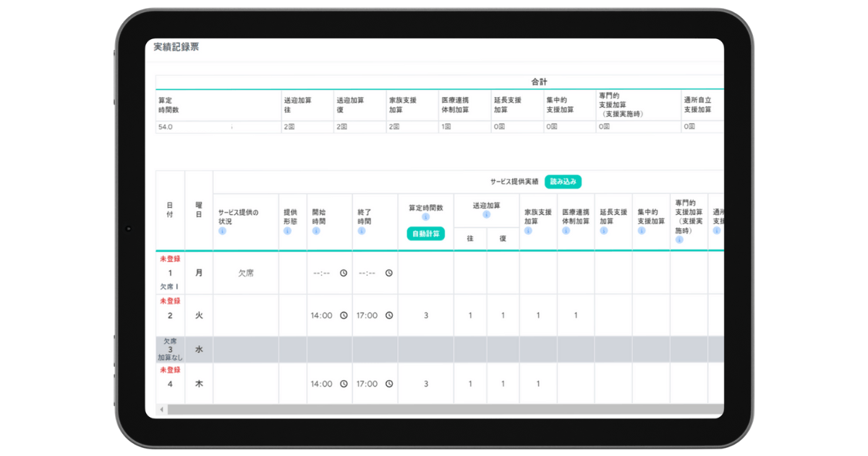Open clock picker for Tuesday 14:00 start time
The image size is (868, 456).
tap(344, 316)
